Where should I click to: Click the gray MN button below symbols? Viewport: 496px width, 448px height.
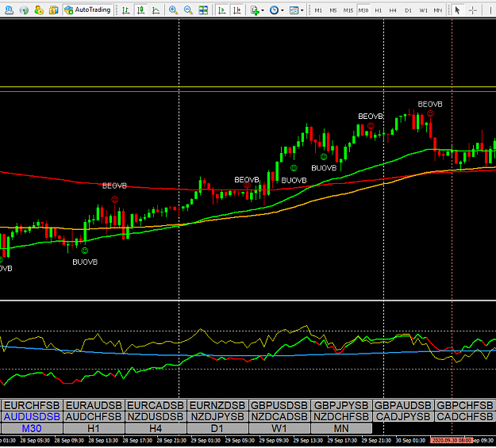[x=341, y=428]
